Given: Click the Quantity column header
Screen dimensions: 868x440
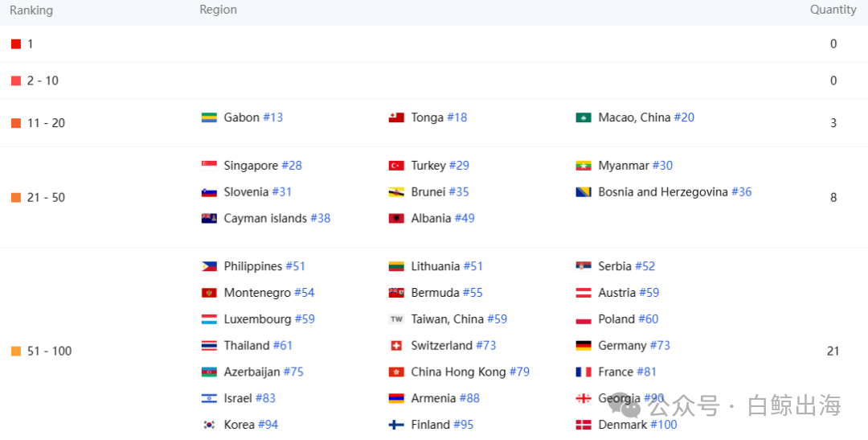Looking at the screenshot, I should [833, 10].
